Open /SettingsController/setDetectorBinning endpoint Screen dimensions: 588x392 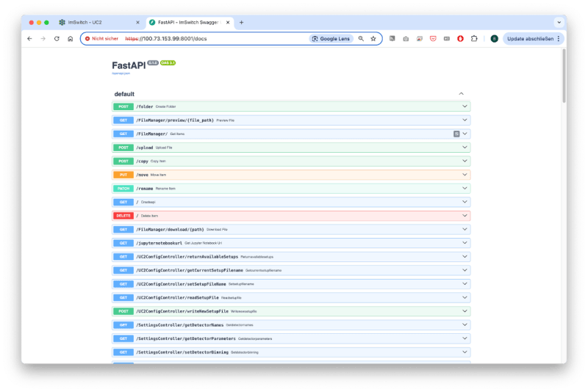click(291, 352)
